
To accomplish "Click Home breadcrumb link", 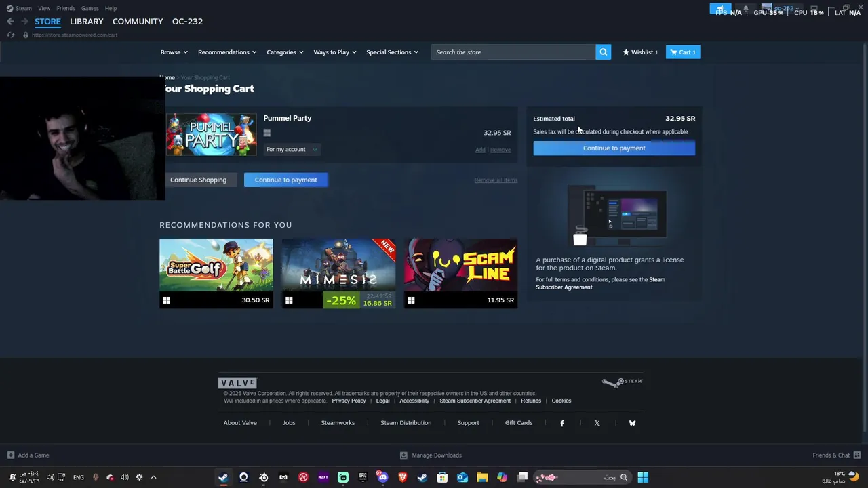I will coord(167,78).
